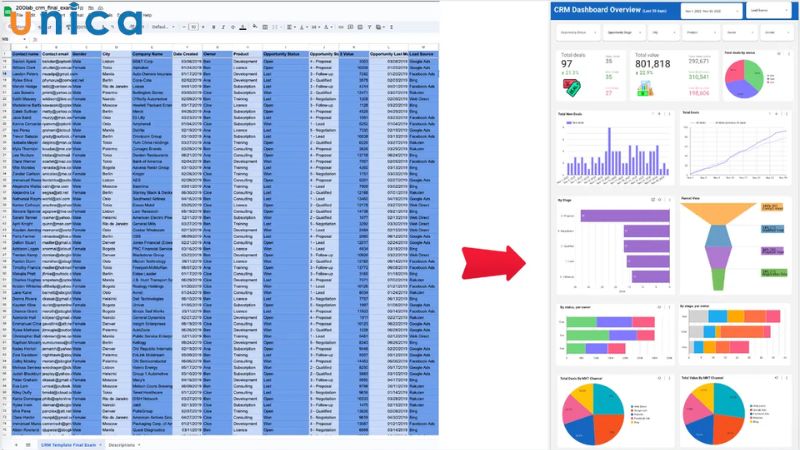The height and width of the screenshot is (450, 800).
Task: Toggle italic formatting in Sheets toolbar
Action: coord(223,27)
